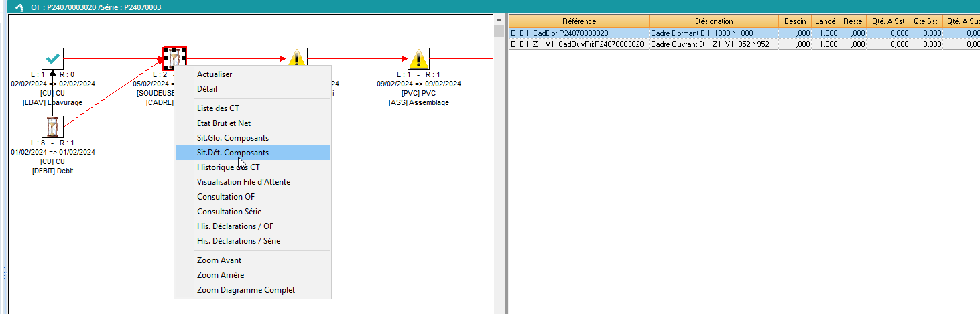Choose Zoom Diagramme Complet option
Image resolution: width=980 pixels, height=314 pixels.
pos(246,290)
